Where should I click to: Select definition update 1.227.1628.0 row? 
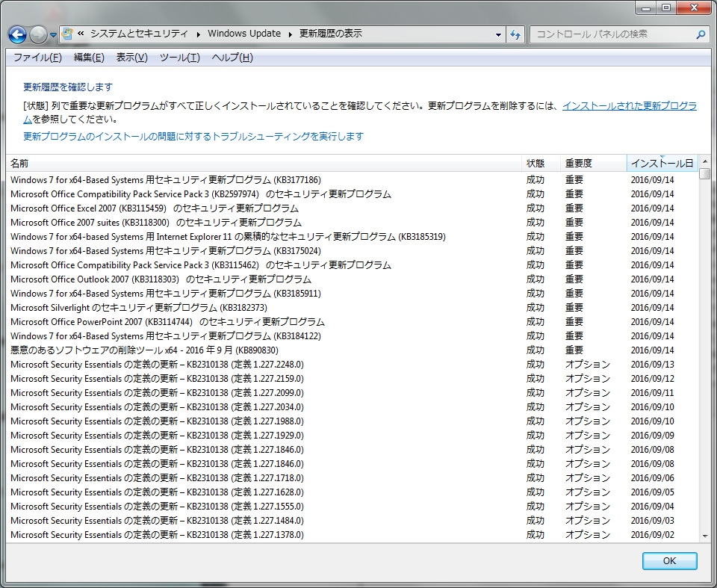[x=352, y=492]
